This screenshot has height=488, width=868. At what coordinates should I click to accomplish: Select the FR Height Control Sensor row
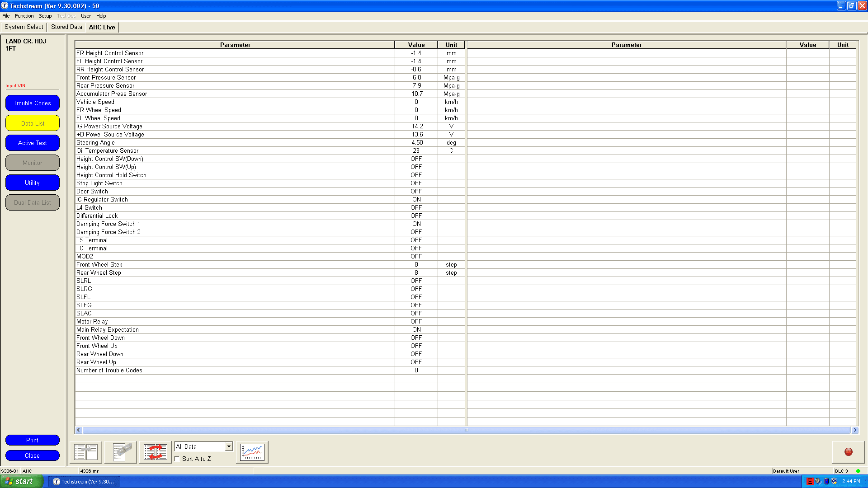(270, 53)
